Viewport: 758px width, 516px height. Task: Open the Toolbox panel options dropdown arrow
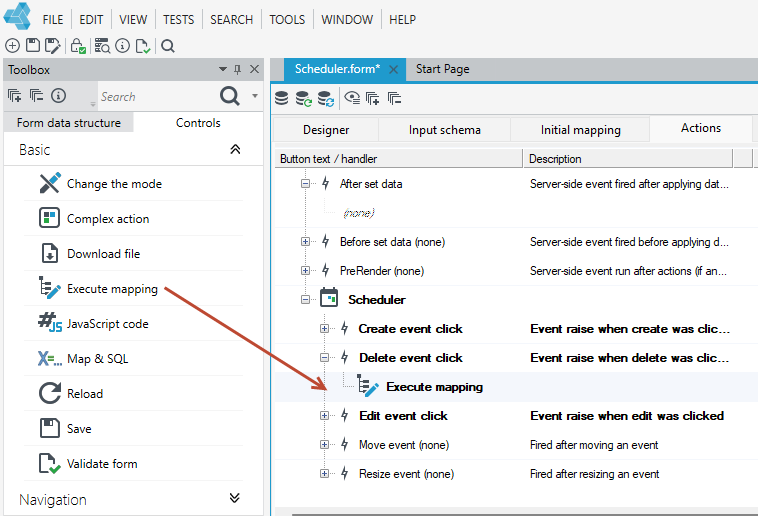[223, 69]
